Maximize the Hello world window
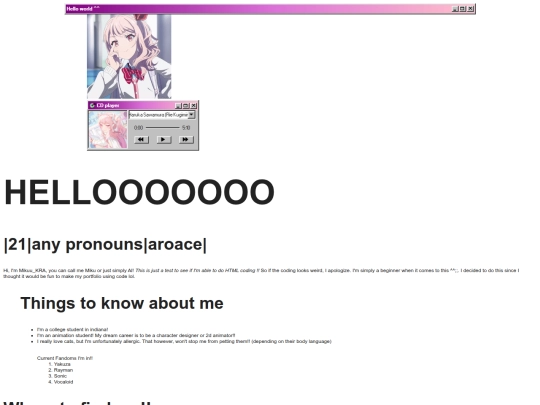This screenshot has width=540, height=405. click(x=463, y=9)
